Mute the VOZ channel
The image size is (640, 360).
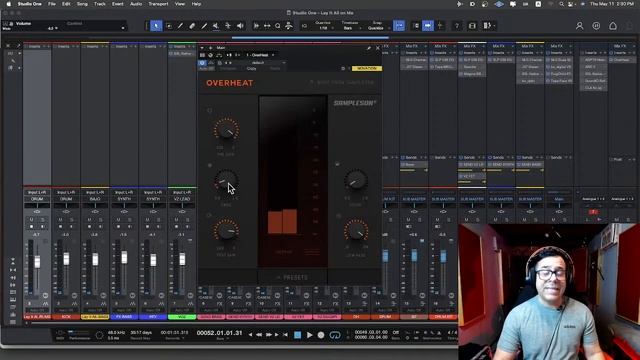click(x=176, y=220)
